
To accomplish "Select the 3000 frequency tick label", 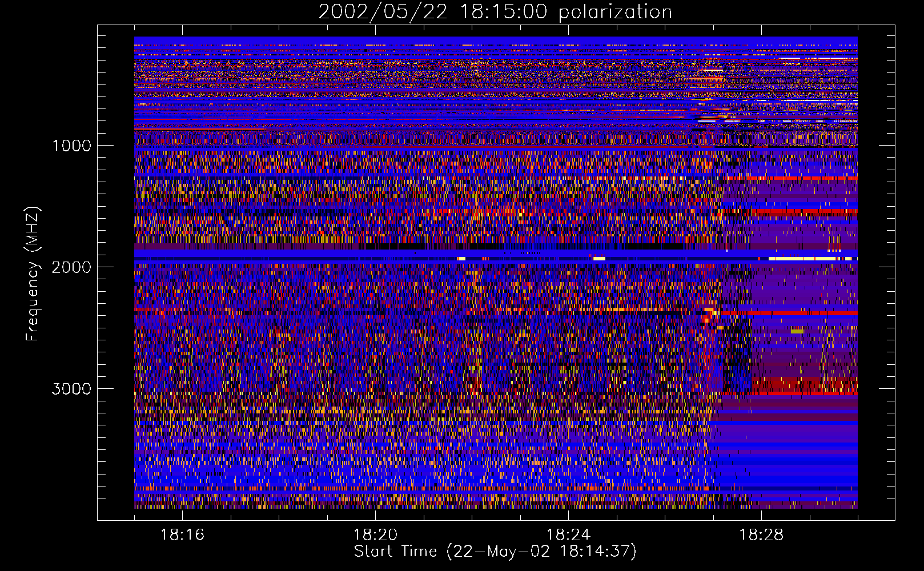I will (71, 389).
